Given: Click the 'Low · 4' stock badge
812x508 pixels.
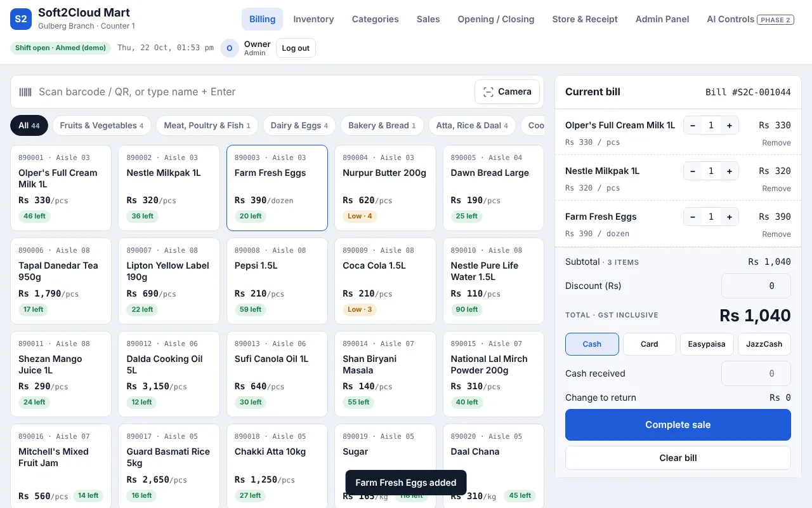Looking at the screenshot, I should (x=360, y=217).
